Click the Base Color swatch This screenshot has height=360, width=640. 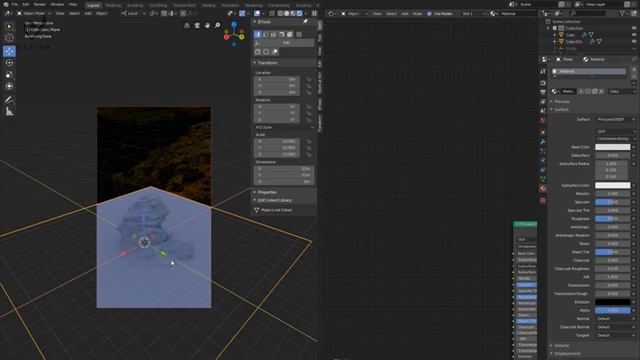pyautogui.click(x=612, y=147)
